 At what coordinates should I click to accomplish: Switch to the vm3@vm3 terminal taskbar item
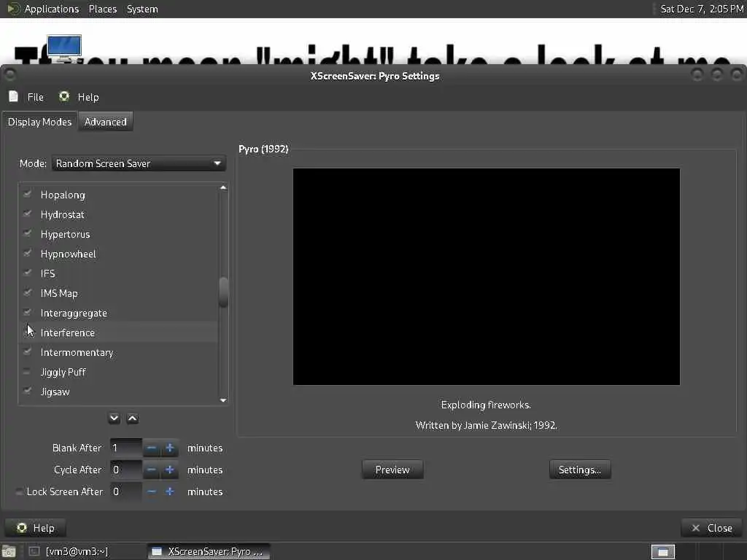pos(77,551)
